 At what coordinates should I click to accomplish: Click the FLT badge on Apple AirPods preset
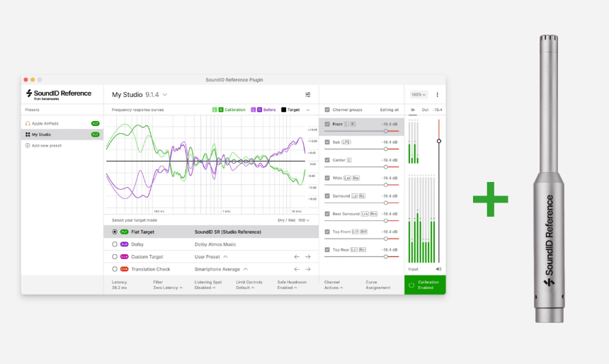point(95,123)
